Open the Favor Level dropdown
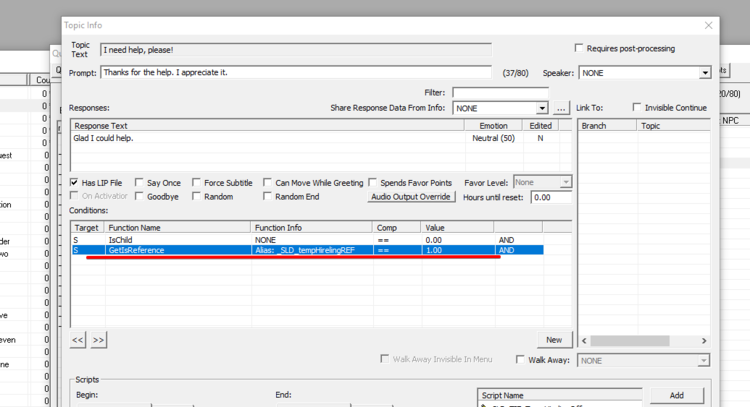The image size is (750, 407). [565, 182]
